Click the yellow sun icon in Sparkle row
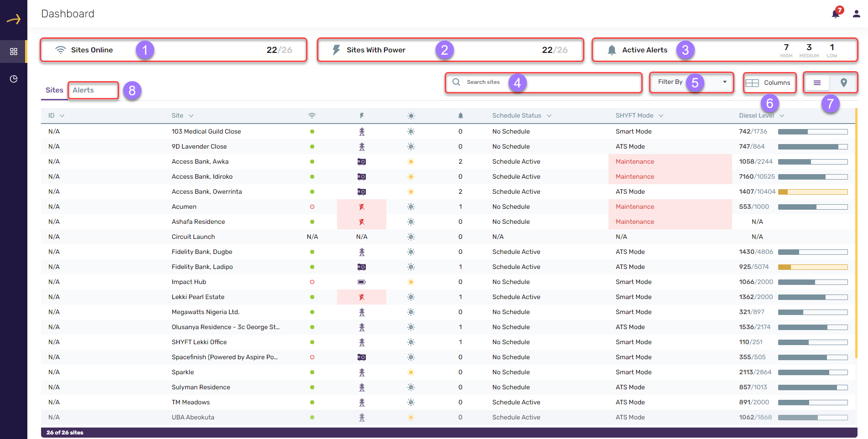This screenshot has width=868, height=439. coord(411,372)
